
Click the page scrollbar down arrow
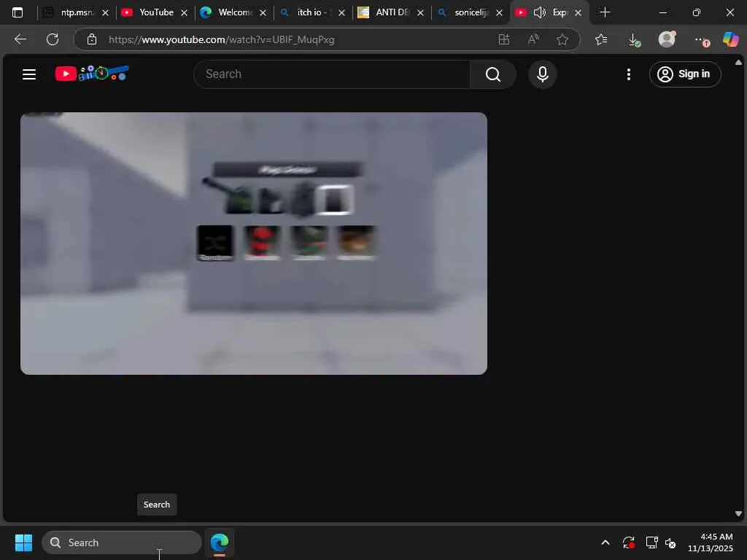[x=738, y=513]
